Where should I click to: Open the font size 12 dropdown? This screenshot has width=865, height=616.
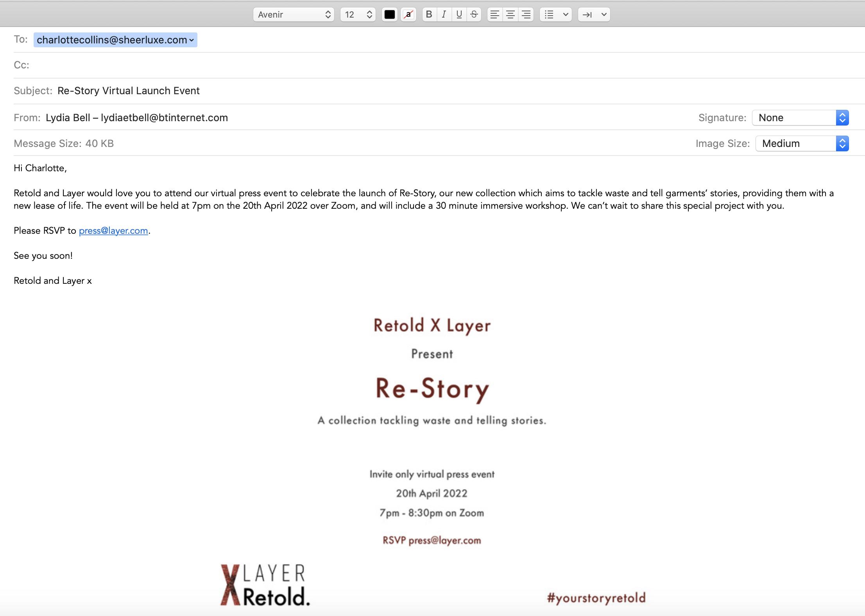pos(358,14)
